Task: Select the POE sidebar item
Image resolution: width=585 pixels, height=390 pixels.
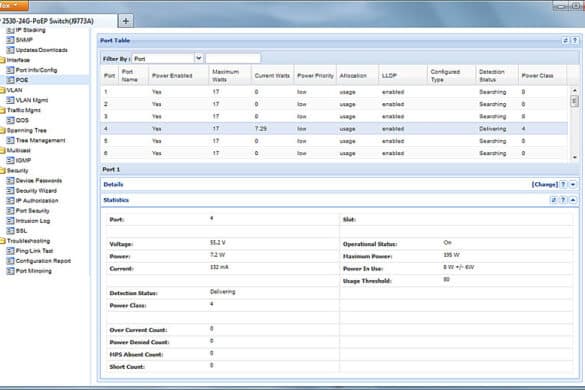Action: 22,80
